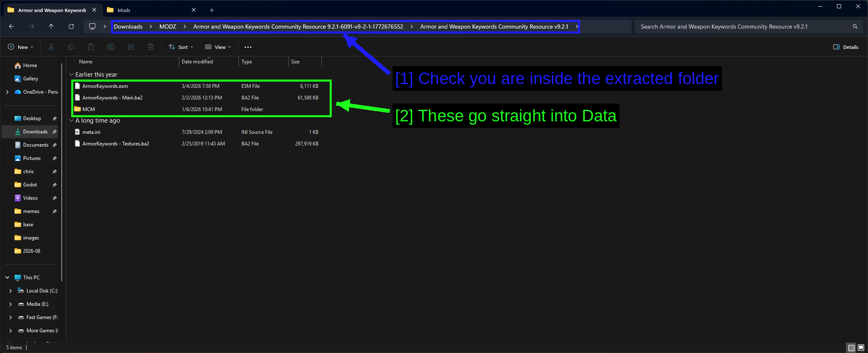Screen dimensions: 868x353
Task: Click the pin icon next to Godot
Action: [x=54, y=185]
